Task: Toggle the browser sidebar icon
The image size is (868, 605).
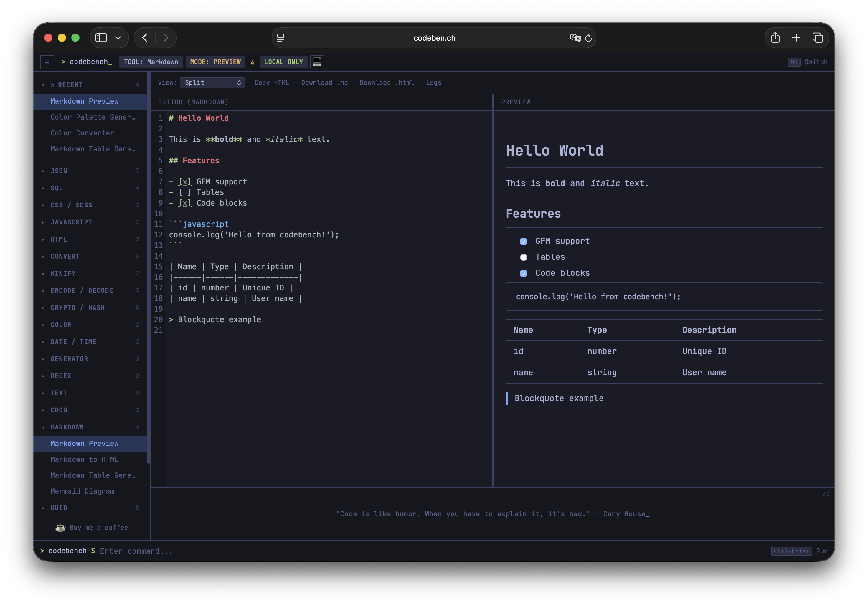Action: coord(100,38)
